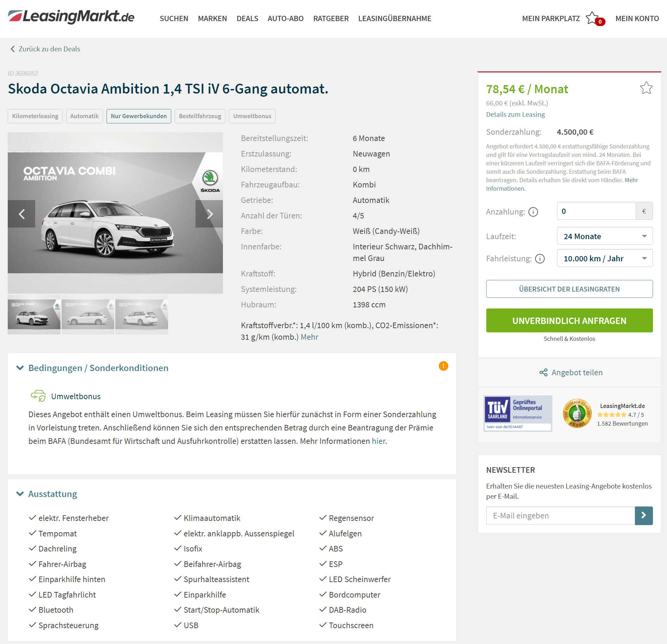The image size is (667, 644).
Task: Open the TÜV Saarland certificate badge
Action: pyautogui.click(x=518, y=414)
